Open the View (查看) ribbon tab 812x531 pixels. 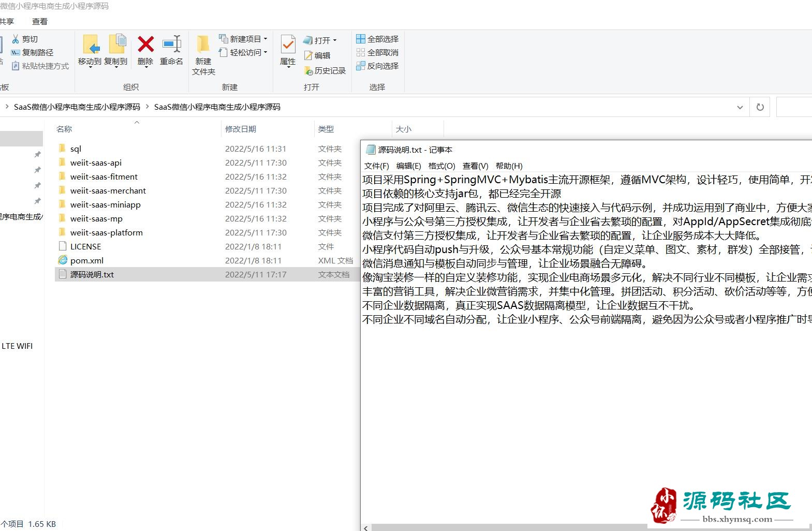click(x=40, y=21)
